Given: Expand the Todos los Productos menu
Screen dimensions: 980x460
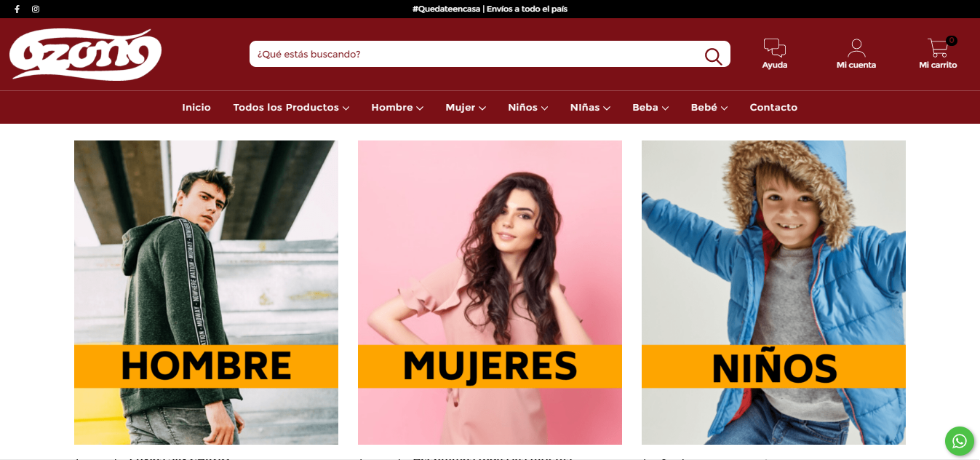Looking at the screenshot, I should (291, 108).
